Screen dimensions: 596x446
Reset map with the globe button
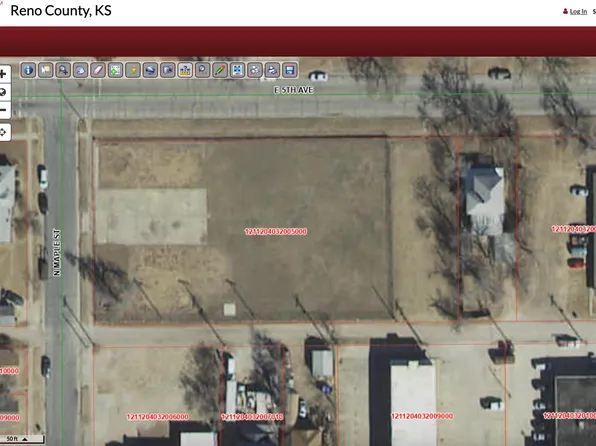click(x=4, y=92)
